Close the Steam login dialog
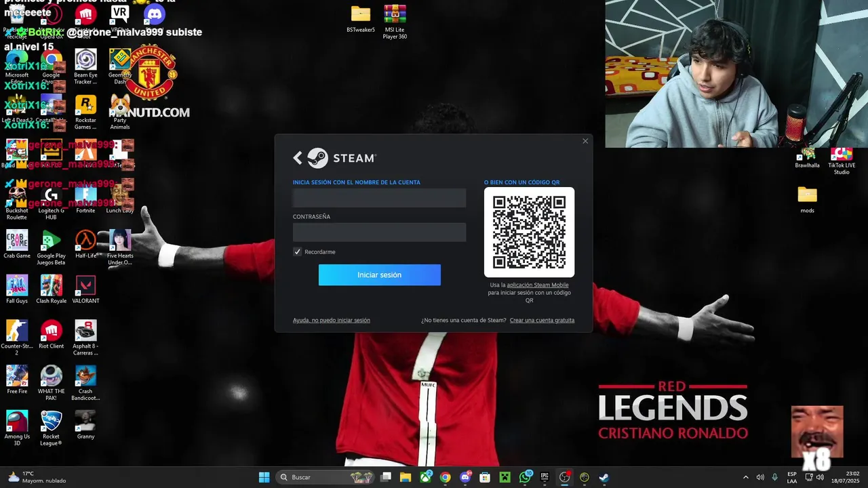Image resolution: width=868 pixels, height=488 pixels. [585, 141]
